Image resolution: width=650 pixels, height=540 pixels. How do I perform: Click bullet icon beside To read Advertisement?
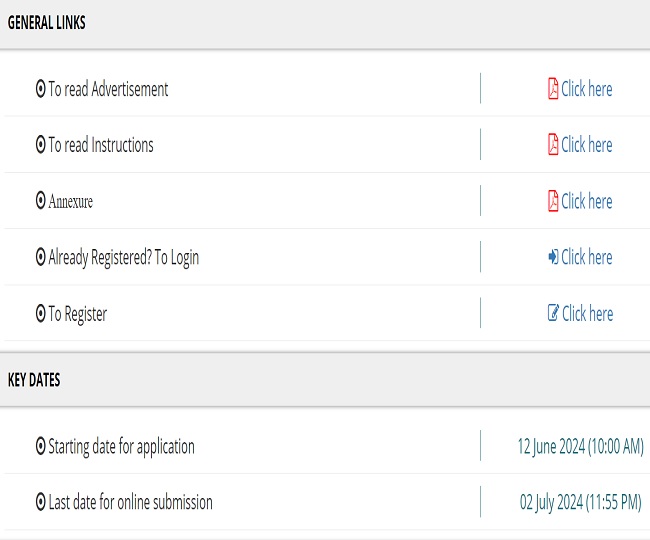click(x=41, y=89)
